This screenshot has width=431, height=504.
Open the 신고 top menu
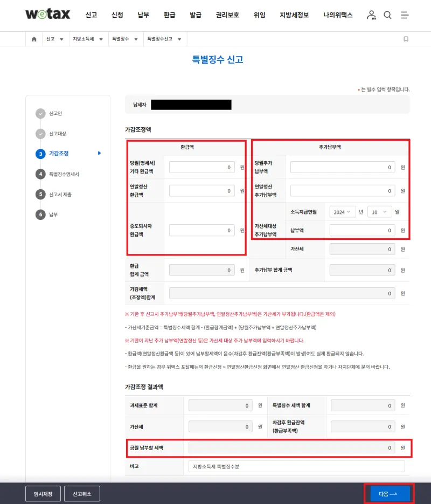point(91,15)
